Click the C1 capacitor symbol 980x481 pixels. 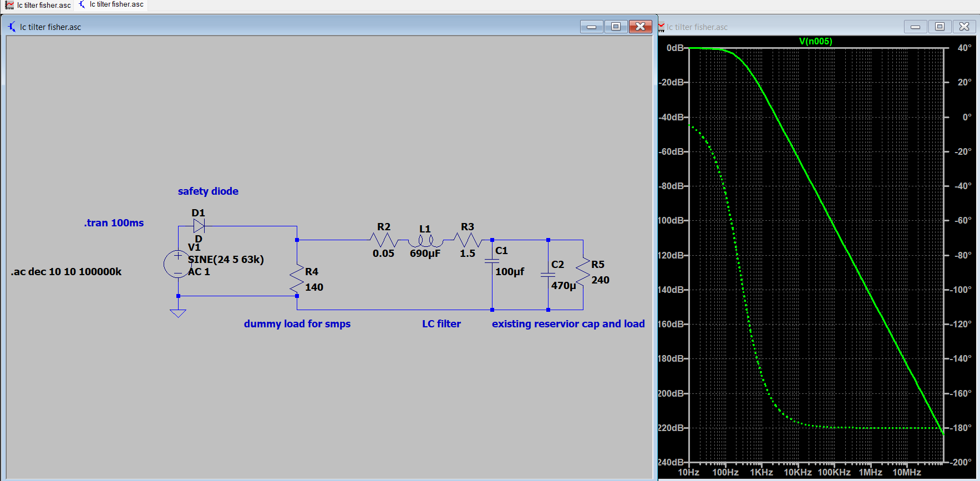492,261
